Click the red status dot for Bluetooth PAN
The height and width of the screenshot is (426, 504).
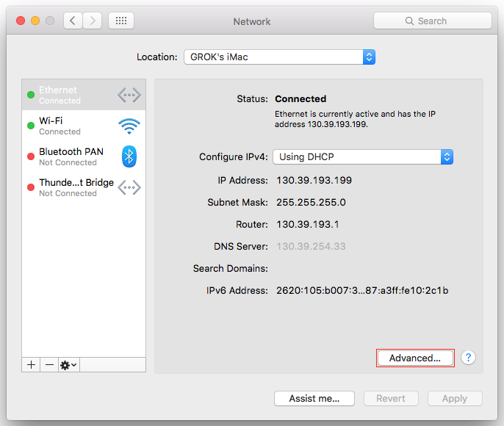tap(31, 156)
